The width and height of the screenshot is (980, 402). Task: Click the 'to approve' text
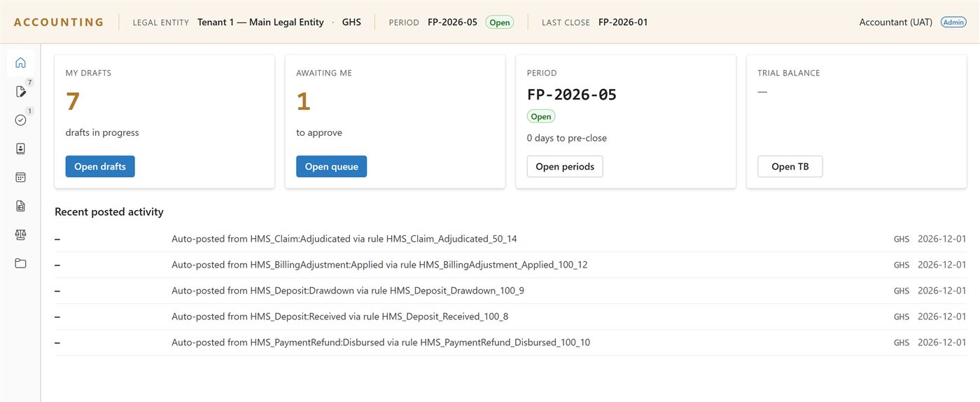pyautogui.click(x=319, y=132)
